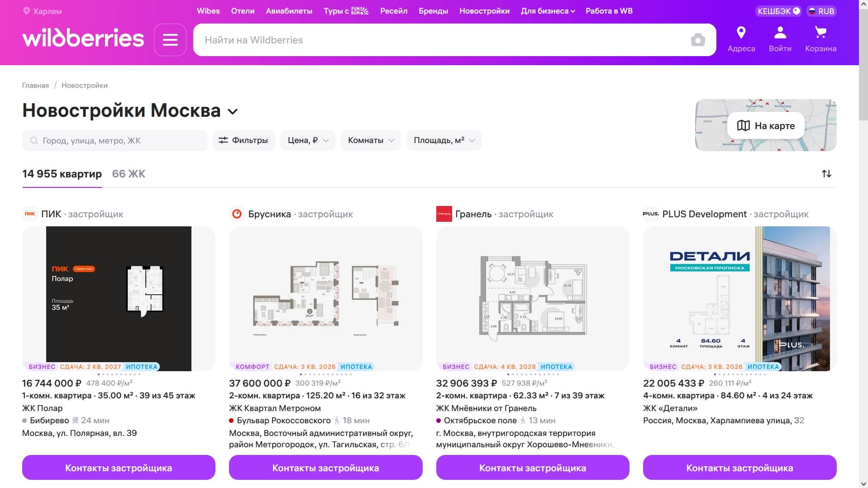Click the sort arrows icon

pos(826,174)
